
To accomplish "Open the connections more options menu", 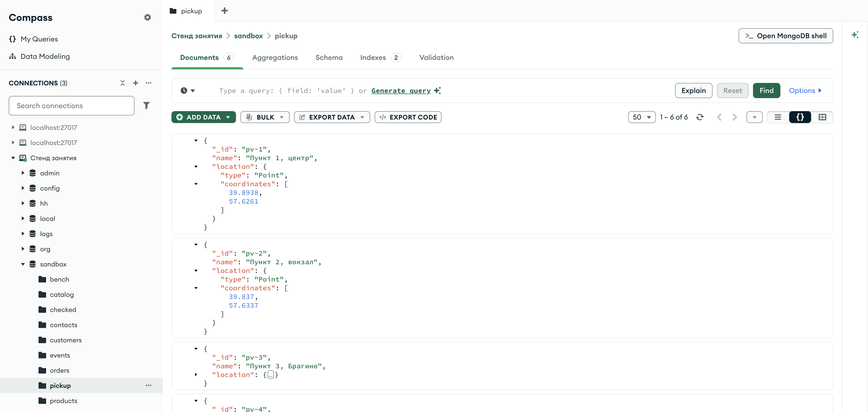I will (x=149, y=83).
